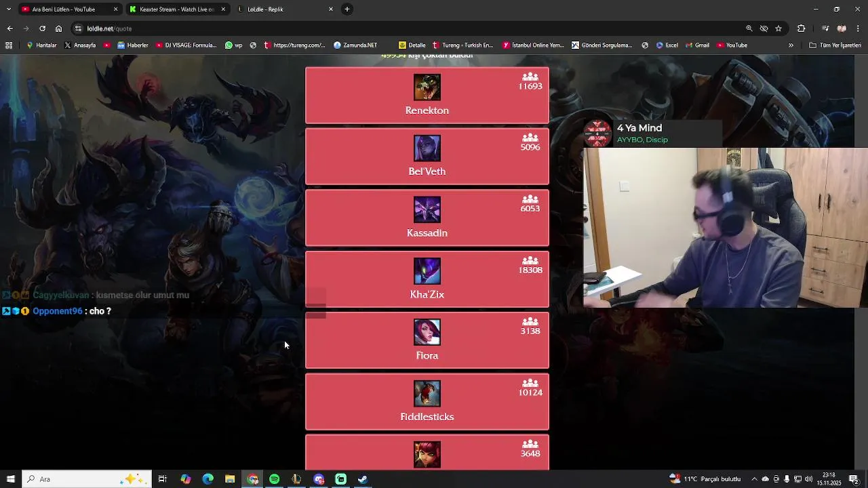Open the İstanbul Online Yem... bookmark

point(534,45)
